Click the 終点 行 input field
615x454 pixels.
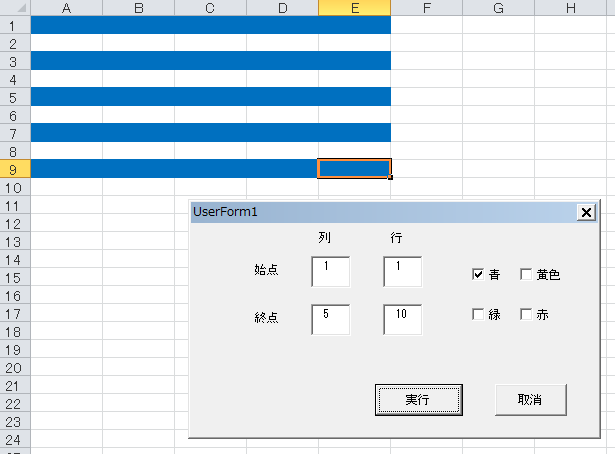pyautogui.click(x=402, y=319)
